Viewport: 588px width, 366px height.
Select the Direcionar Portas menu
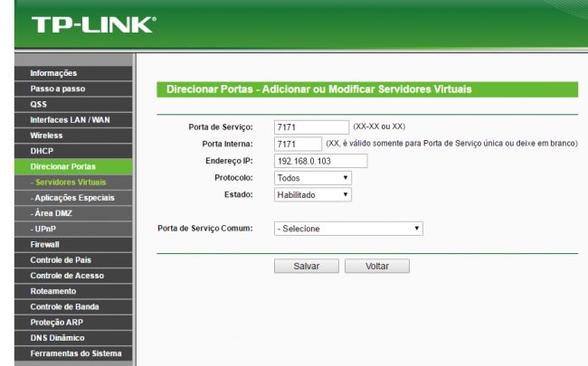73,166
